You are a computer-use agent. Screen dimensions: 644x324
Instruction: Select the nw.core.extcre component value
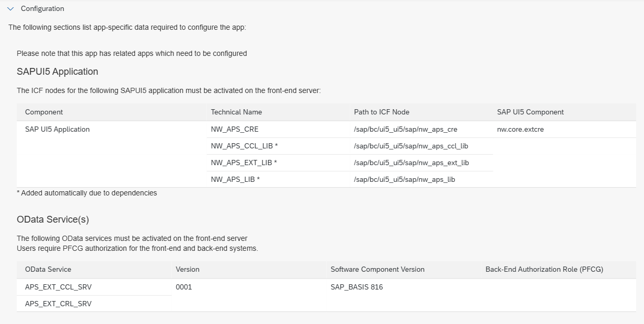pos(521,129)
